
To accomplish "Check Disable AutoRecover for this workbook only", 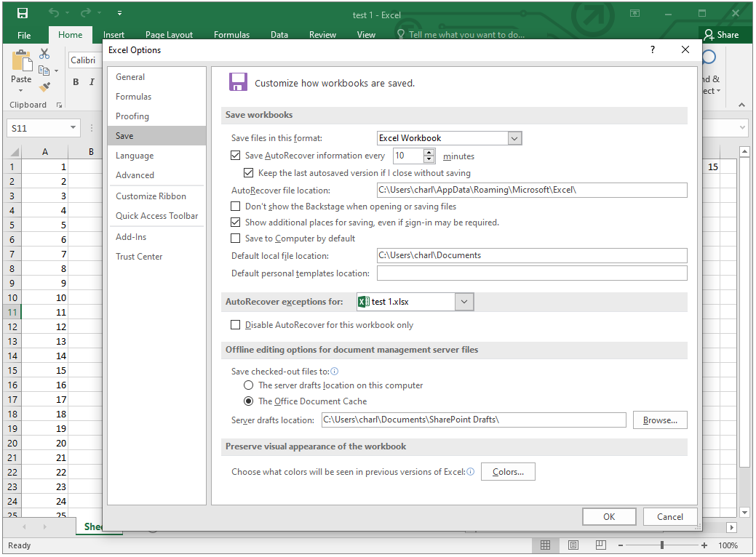I will pyautogui.click(x=235, y=325).
